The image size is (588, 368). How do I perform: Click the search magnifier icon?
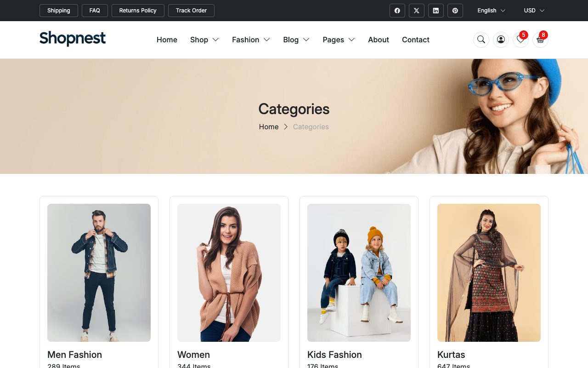481,40
